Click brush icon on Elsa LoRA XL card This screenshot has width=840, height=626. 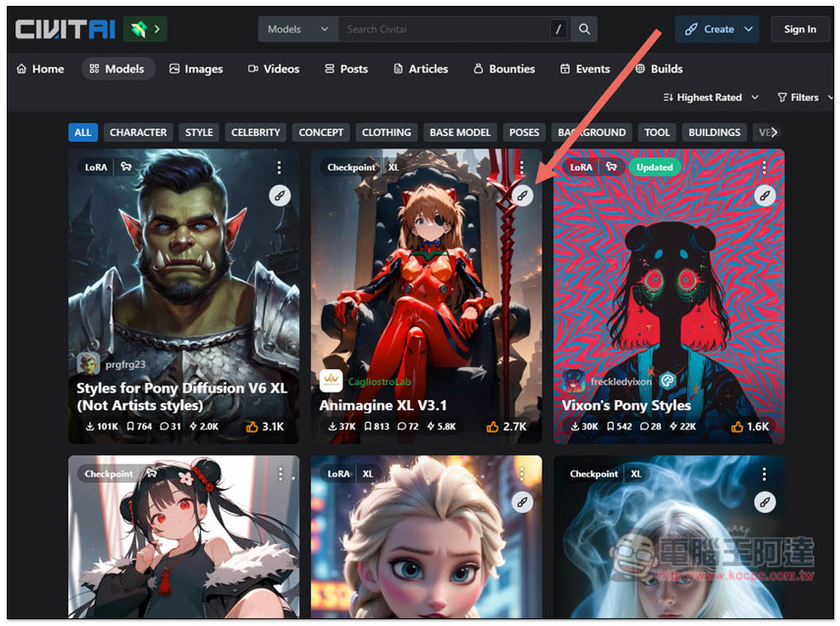click(x=522, y=502)
